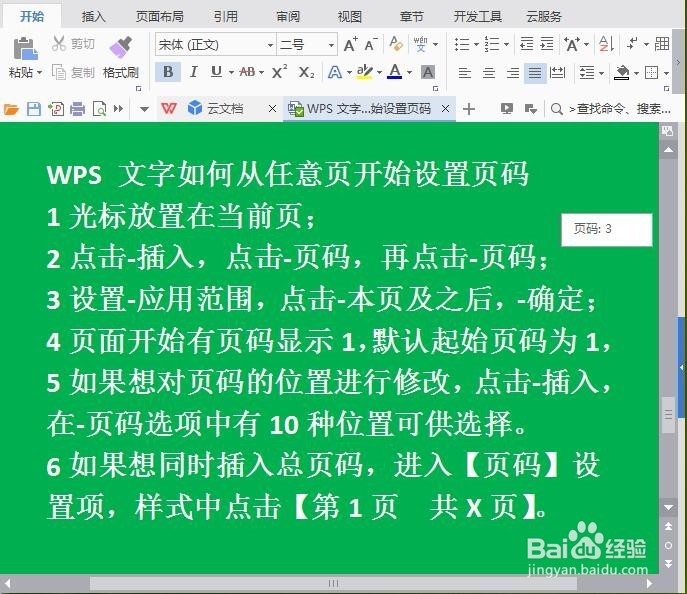Click the Copy (复制) button
This screenshot has width=687, height=594.
point(73,72)
